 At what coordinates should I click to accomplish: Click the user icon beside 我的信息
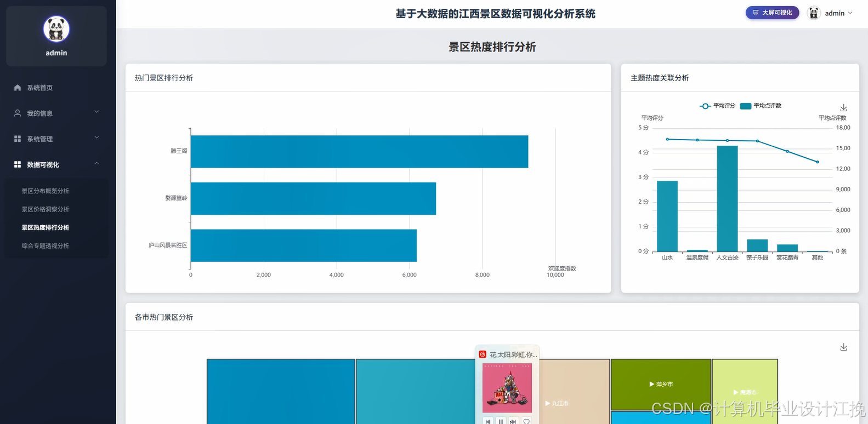[x=18, y=113]
